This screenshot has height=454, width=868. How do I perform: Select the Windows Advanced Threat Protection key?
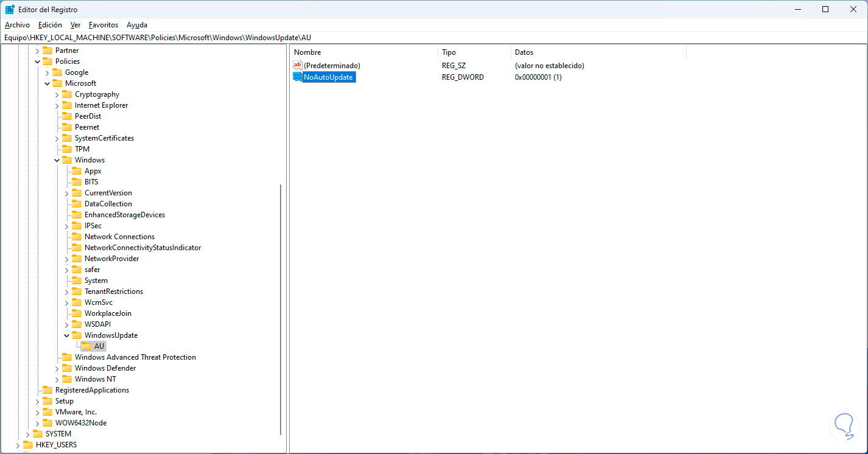(135, 357)
